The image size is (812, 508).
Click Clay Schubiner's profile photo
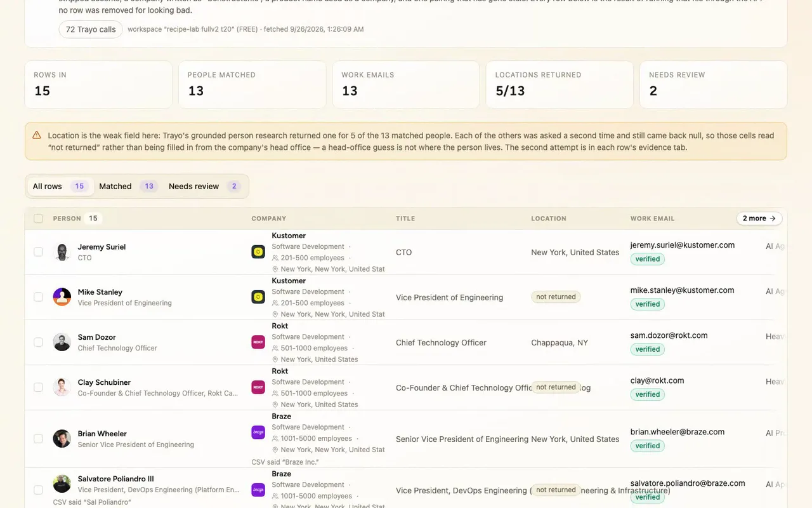tap(62, 387)
